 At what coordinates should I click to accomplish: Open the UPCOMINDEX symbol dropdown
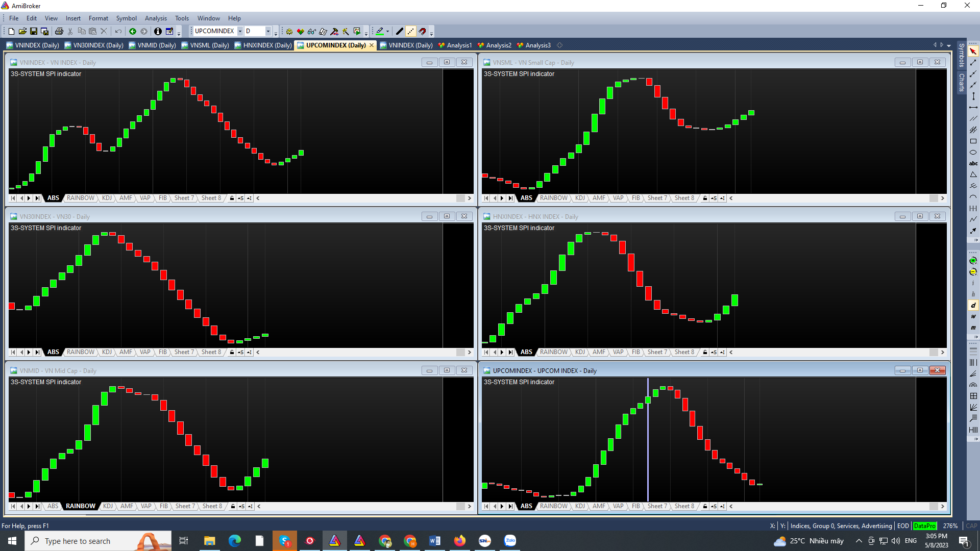click(x=240, y=31)
